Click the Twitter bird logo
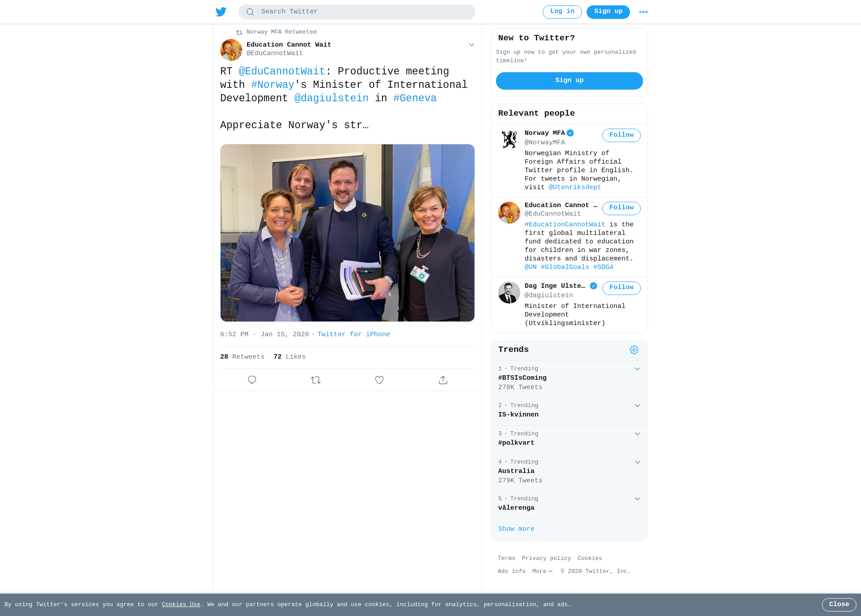 (221, 12)
